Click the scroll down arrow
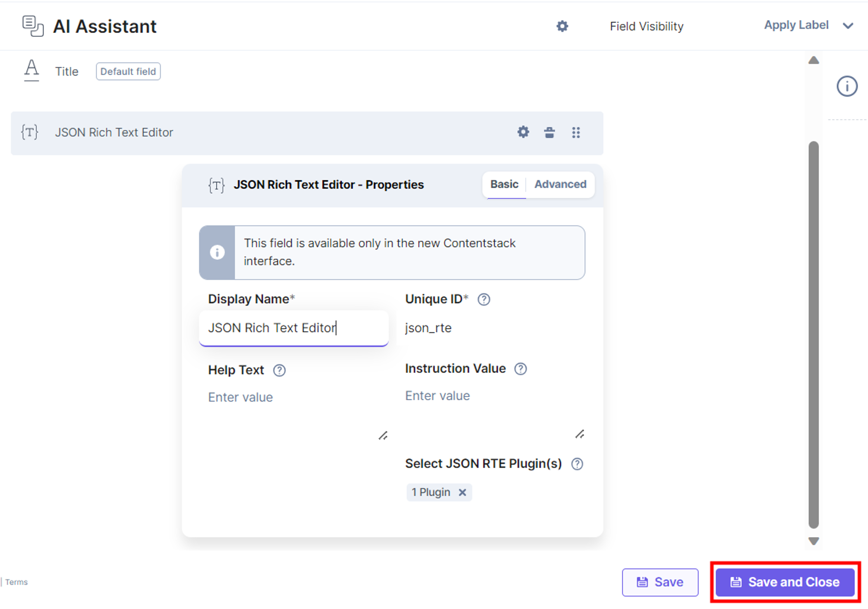The width and height of the screenshot is (868, 609). 814,541
